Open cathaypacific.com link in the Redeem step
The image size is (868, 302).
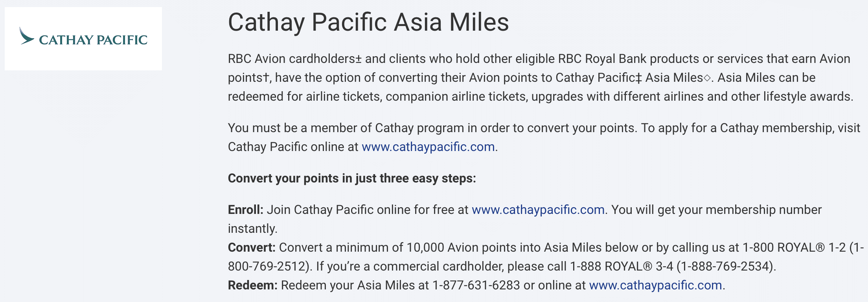coord(655,285)
